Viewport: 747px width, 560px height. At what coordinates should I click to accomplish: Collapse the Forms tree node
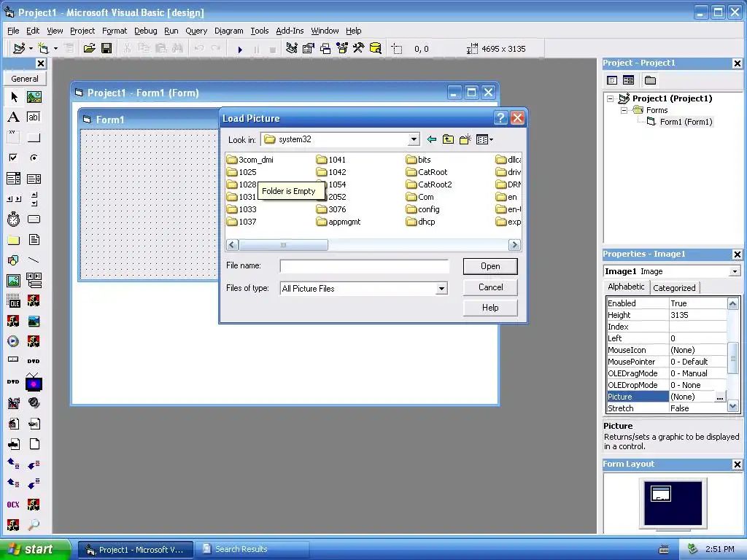tap(624, 111)
